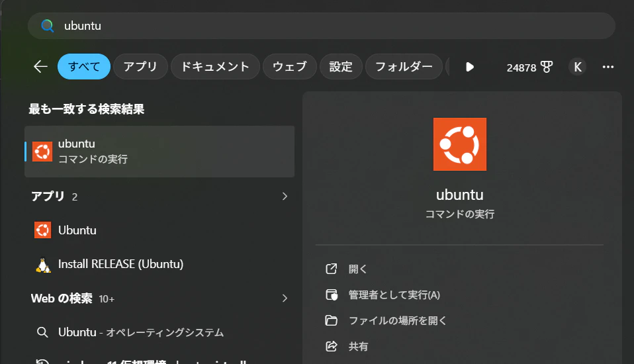
Task: Open the 24878 rewards points
Action: point(529,67)
